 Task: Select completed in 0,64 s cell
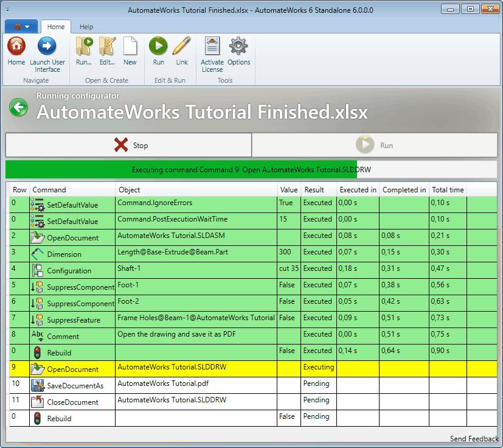[x=404, y=352]
